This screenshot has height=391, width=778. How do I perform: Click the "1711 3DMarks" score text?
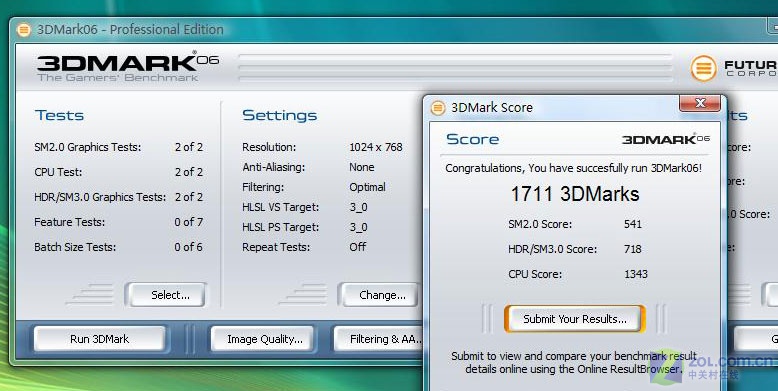[575, 194]
